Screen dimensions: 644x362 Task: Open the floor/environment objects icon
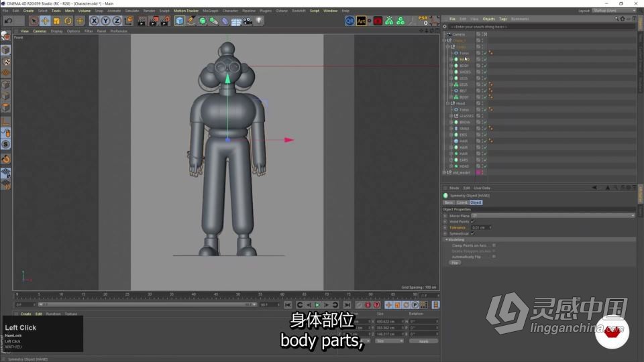pos(236,21)
